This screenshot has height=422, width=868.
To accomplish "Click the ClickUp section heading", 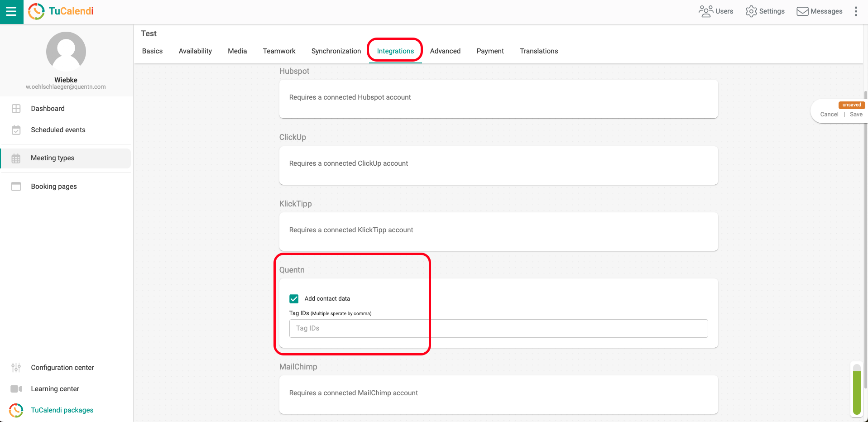I will (x=293, y=137).
